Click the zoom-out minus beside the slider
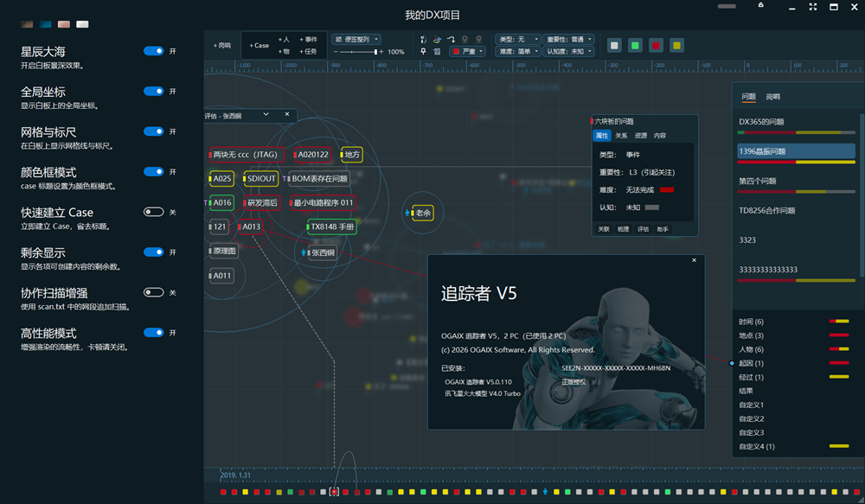 coord(336,52)
